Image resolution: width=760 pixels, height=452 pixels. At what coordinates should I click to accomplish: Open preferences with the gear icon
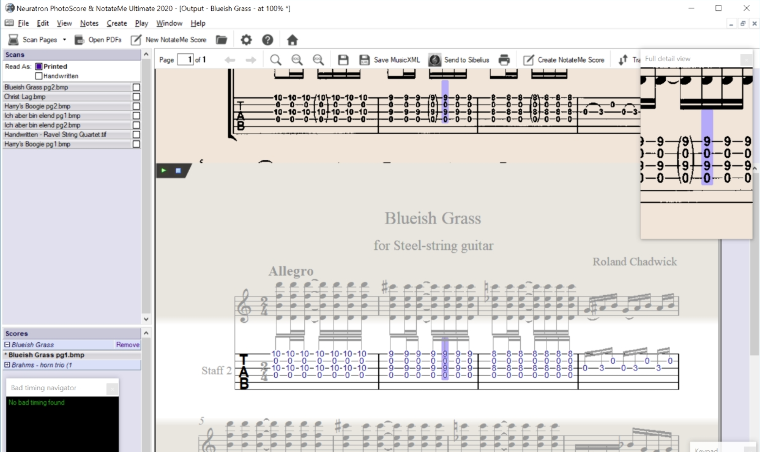[246, 40]
